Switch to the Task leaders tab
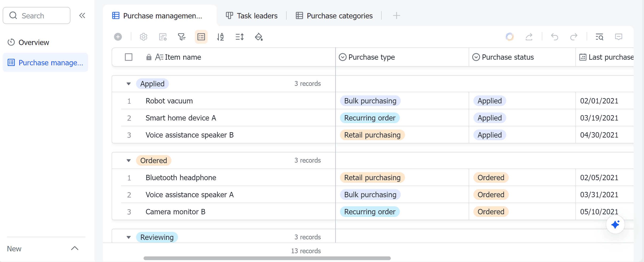Screen dimensions: 644x262 tap(252, 16)
